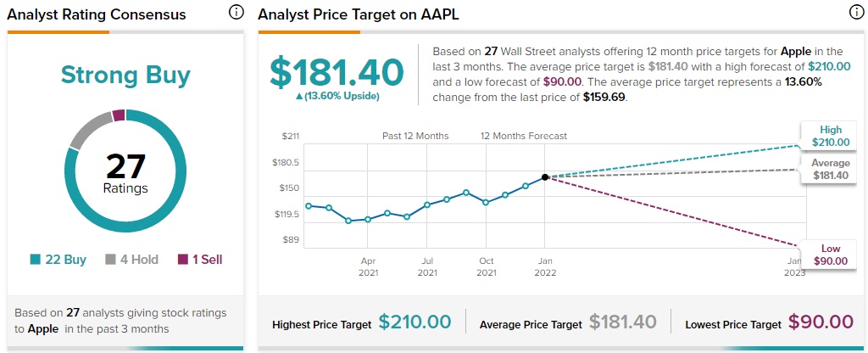Select the Past 12 Months chart label
868x353 pixels.
(x=415, y=136)
